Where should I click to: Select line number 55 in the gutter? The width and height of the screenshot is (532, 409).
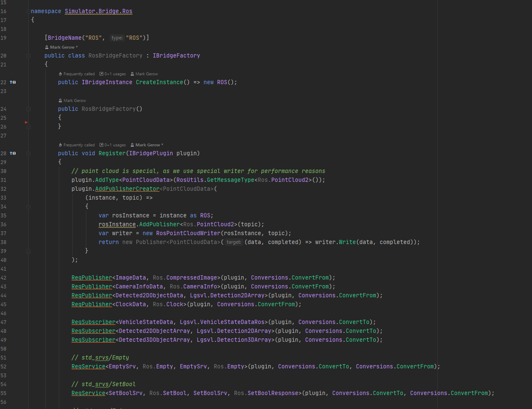(x=4, y=393)
